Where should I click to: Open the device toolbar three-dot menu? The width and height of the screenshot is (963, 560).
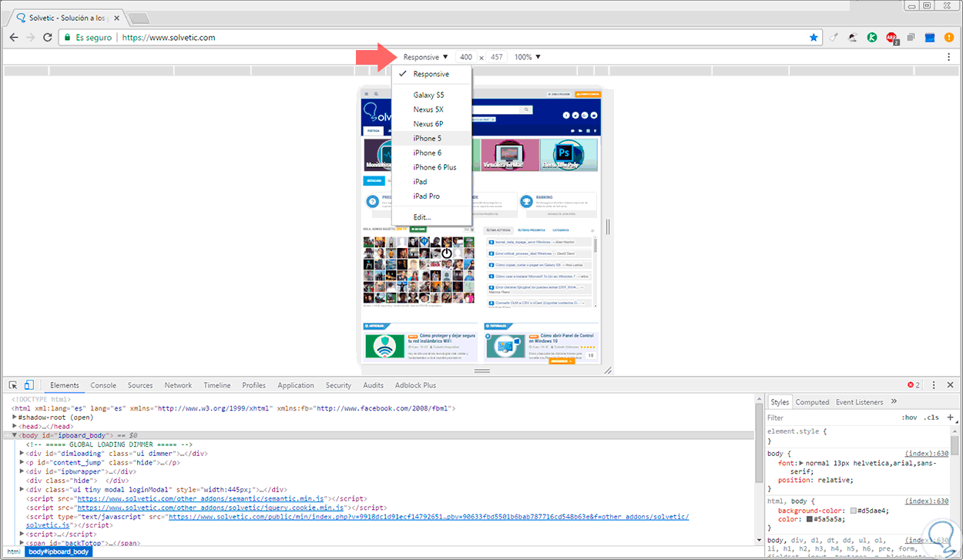(948, 57)
